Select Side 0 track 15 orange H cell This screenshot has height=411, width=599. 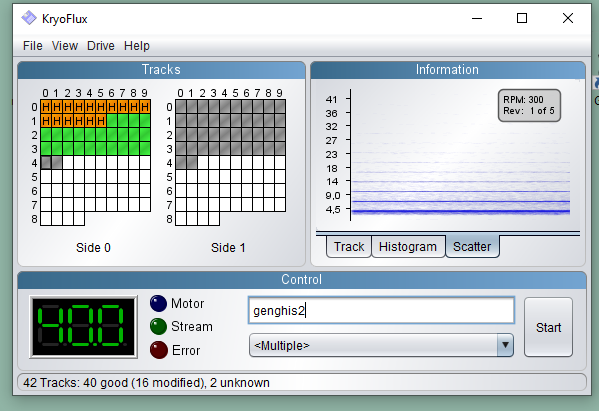[101, 121]
